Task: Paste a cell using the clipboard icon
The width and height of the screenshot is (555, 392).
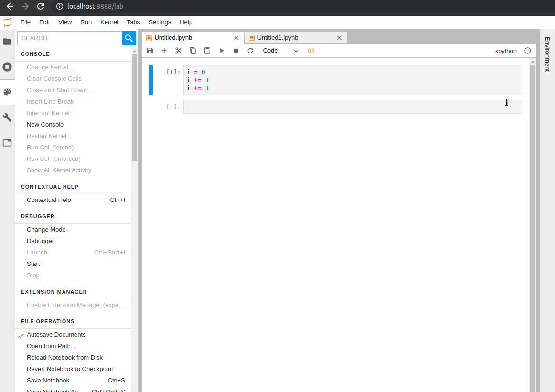Action: click(207, 50)
